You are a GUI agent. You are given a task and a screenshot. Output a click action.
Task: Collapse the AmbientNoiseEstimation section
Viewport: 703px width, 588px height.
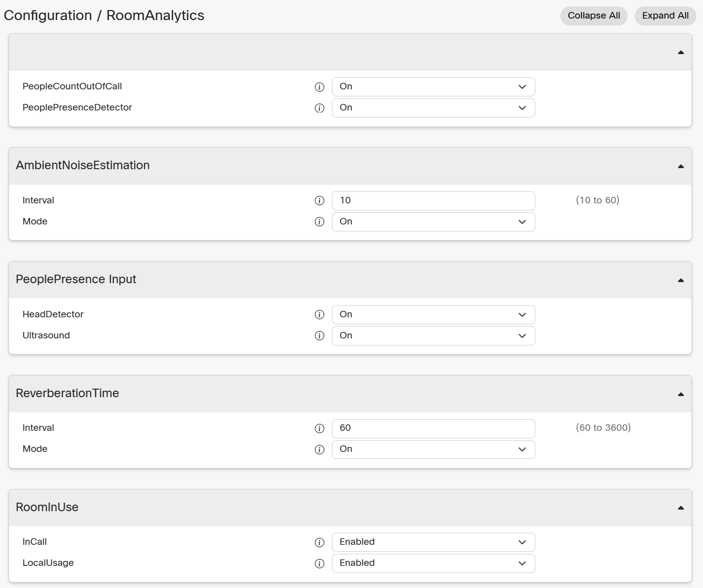[681, 166]
